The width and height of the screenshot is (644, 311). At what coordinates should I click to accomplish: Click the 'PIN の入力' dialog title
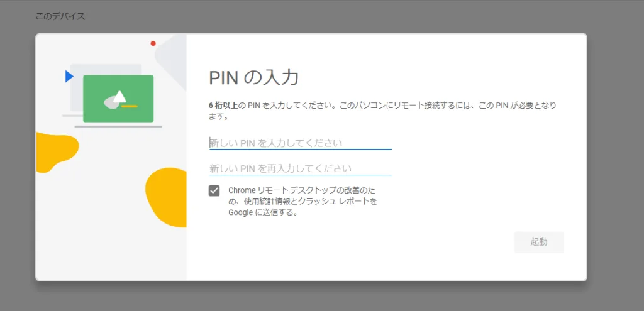coord(253,78)
